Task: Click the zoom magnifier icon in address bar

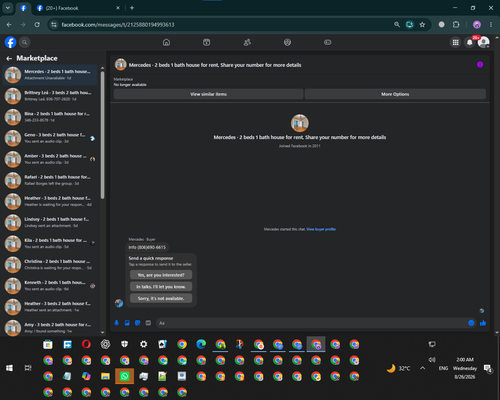Action: tap(397, 25)
